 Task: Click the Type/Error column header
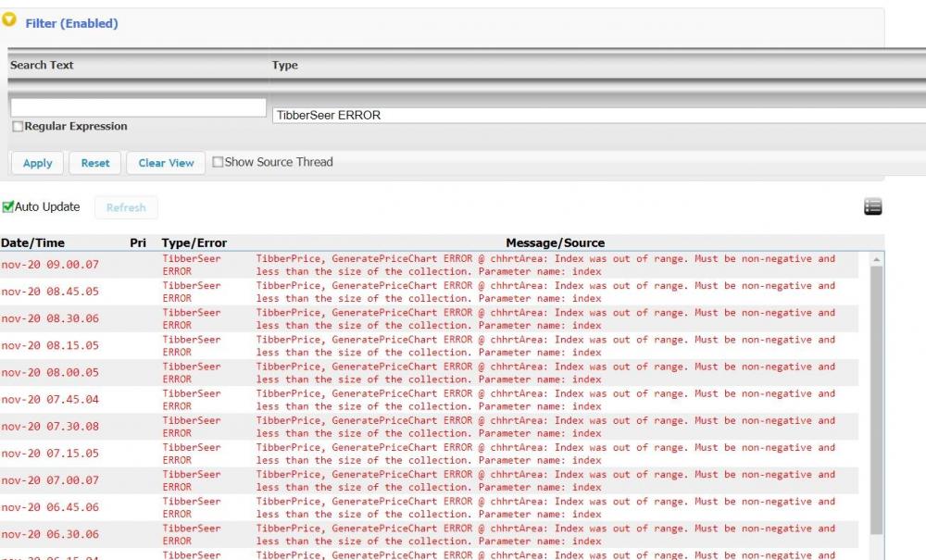point(194,243)
